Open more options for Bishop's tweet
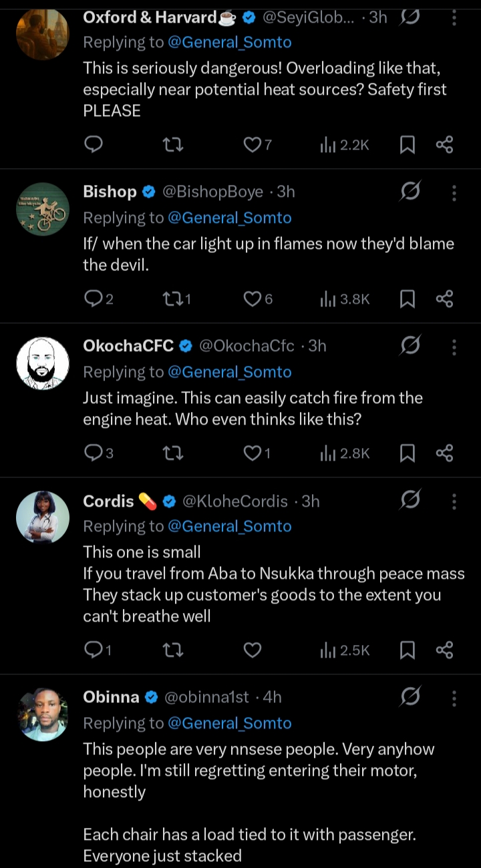This screenshot has width=481, height=868. (x=454, y=193)
